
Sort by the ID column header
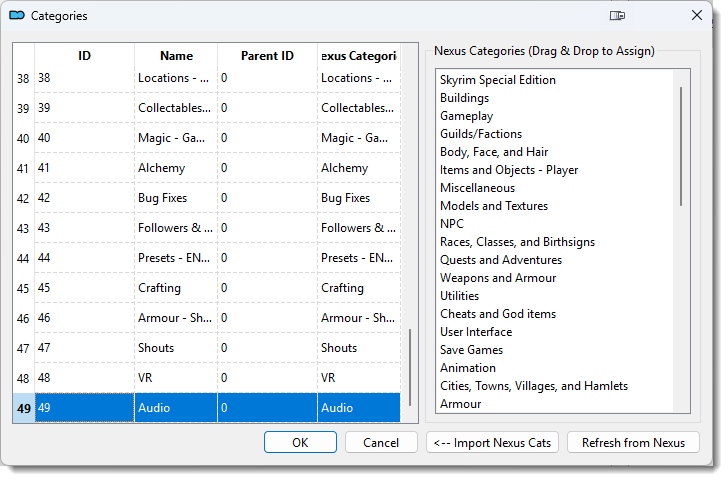click(84, 56)
